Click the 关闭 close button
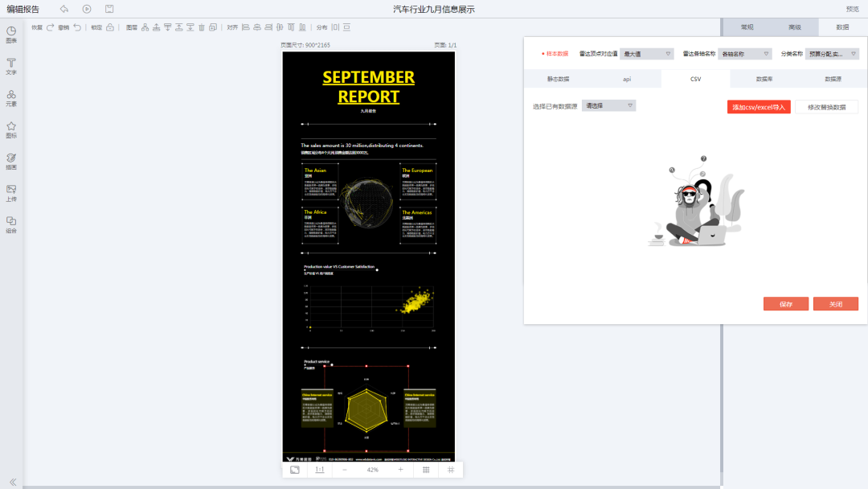Viewport: 868px width, 489px height. [x=836, y=304]
